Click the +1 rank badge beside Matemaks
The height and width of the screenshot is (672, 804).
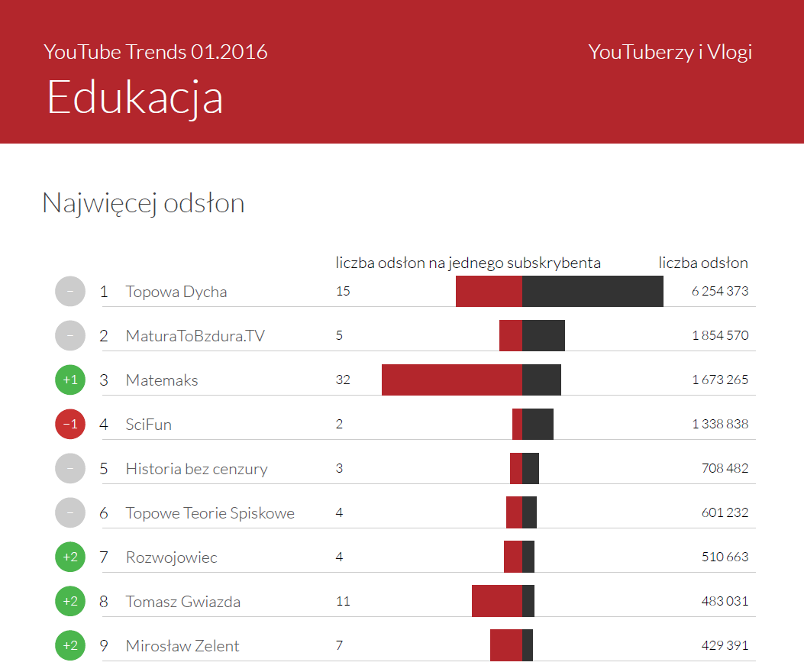point(70,380)
